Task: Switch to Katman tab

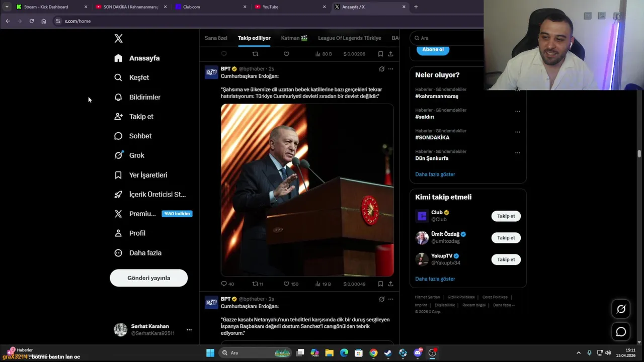Action: [294, 38]
